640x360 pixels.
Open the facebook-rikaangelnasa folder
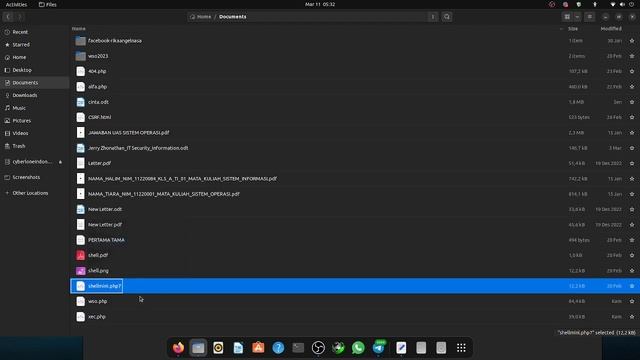tap(115, 41)
